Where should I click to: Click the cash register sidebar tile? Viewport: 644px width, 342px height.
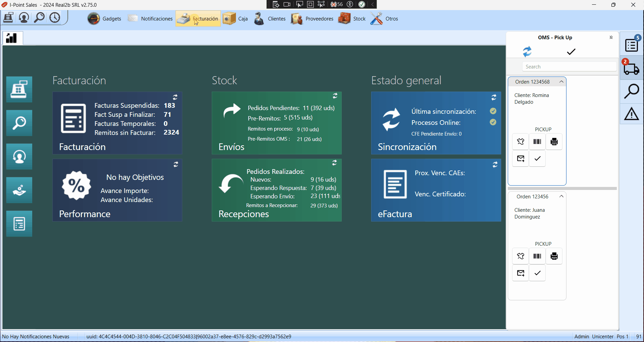19,90
